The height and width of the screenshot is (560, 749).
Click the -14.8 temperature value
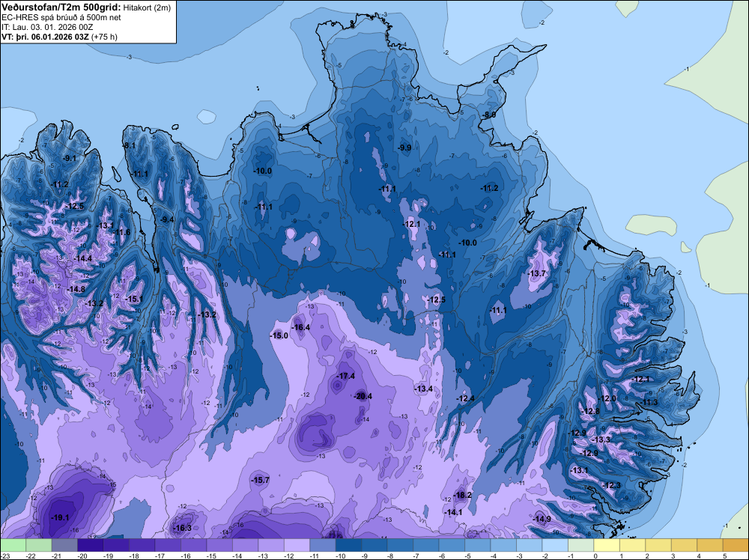pos(76,289)
